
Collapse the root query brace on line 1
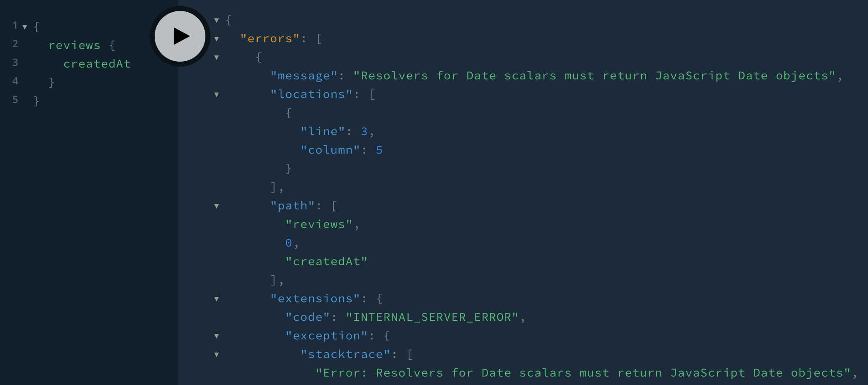click(x=25, y=27)
